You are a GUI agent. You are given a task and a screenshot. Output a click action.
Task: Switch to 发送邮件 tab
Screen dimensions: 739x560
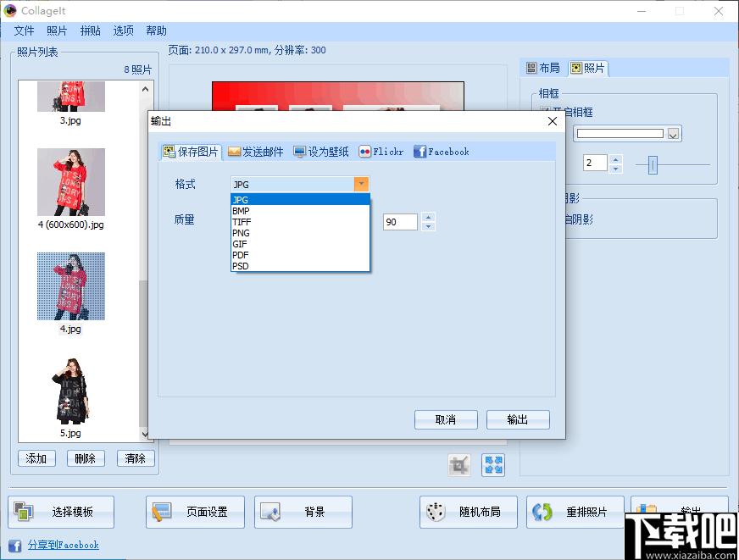click(x=255, y=152)
